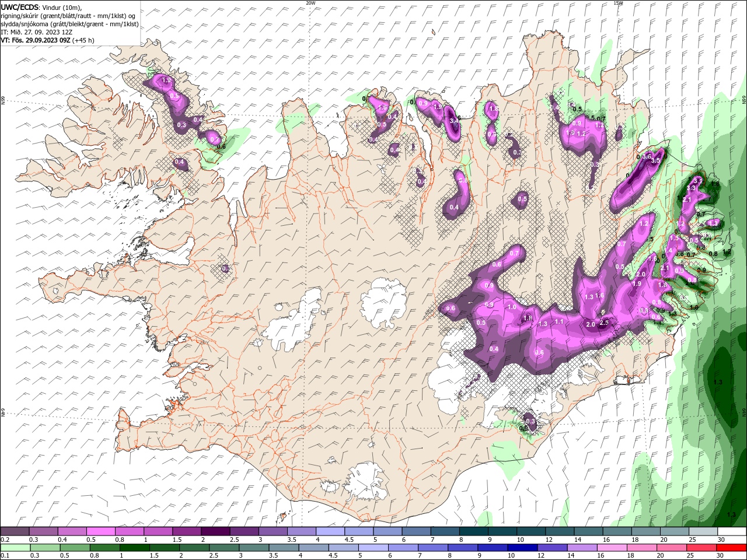This screenshot has width=747, height=560.
Task: Select the 'rigning/skúrir' legend description line
Action: [x=69, y=16]
